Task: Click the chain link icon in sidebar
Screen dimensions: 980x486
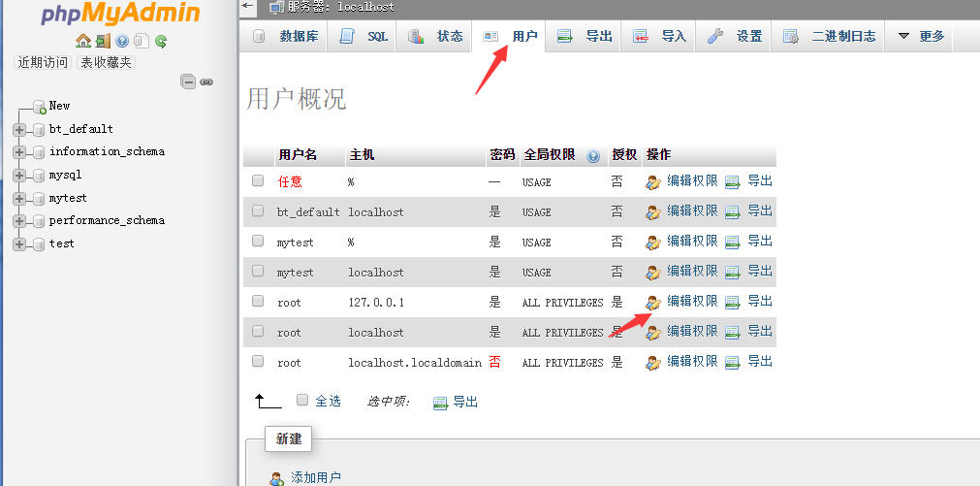Action: click(206, 81)
